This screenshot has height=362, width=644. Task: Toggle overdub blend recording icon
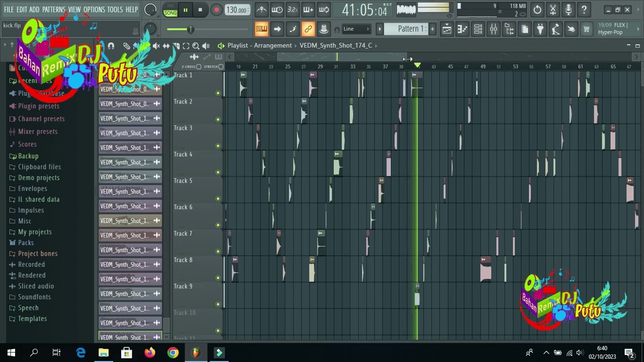(x=308, y=10)
